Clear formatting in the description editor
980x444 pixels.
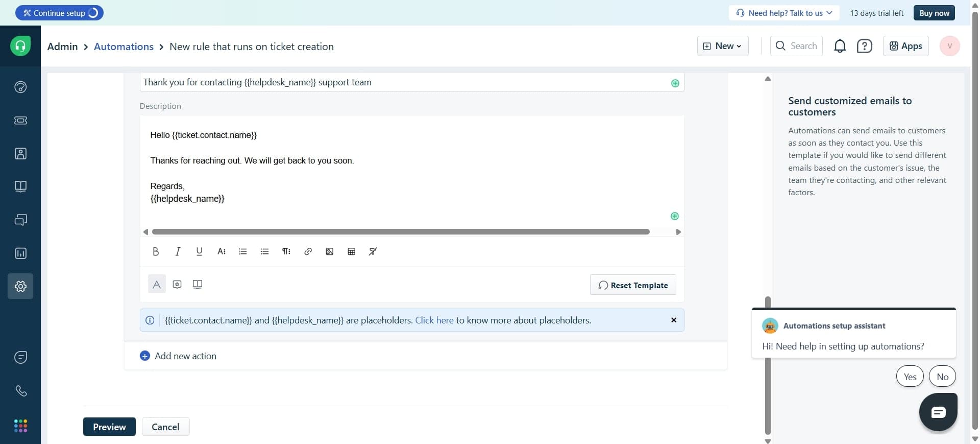pos(373,251)
